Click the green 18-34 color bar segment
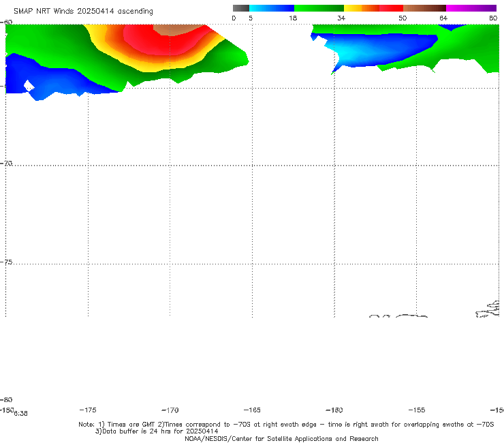 click(319, 8)
